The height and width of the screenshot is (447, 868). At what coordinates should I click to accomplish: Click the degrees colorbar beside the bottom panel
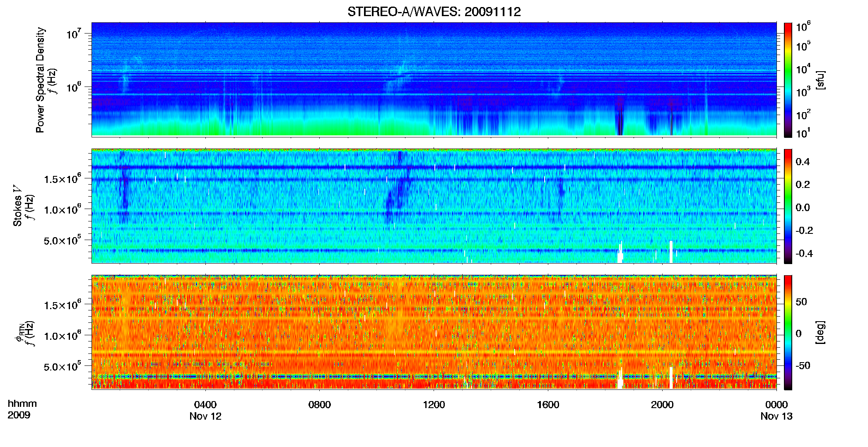[x=788, y=332]
